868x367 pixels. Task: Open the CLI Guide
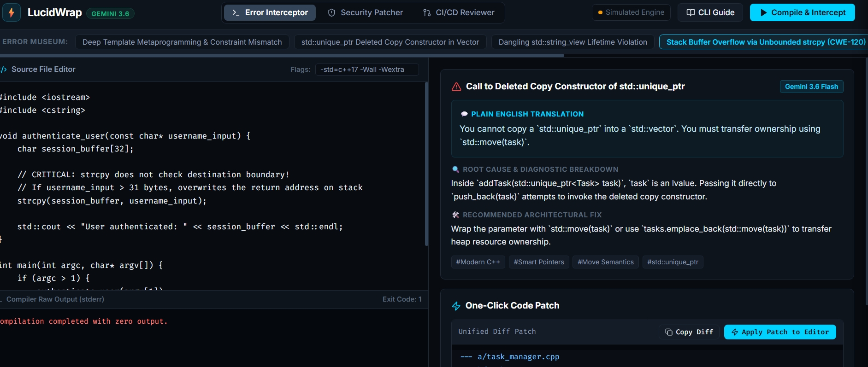pyautogui.click(x=710, y=12)
